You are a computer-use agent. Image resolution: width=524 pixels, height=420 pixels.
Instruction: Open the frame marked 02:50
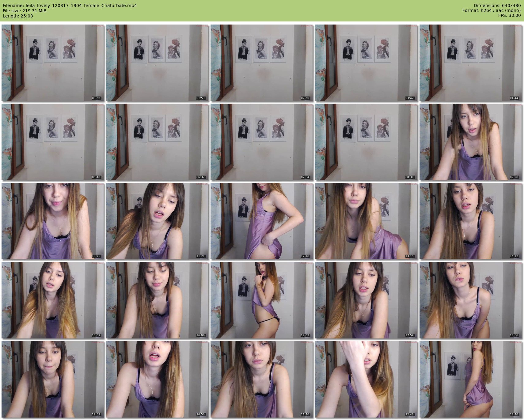(262, 63)
